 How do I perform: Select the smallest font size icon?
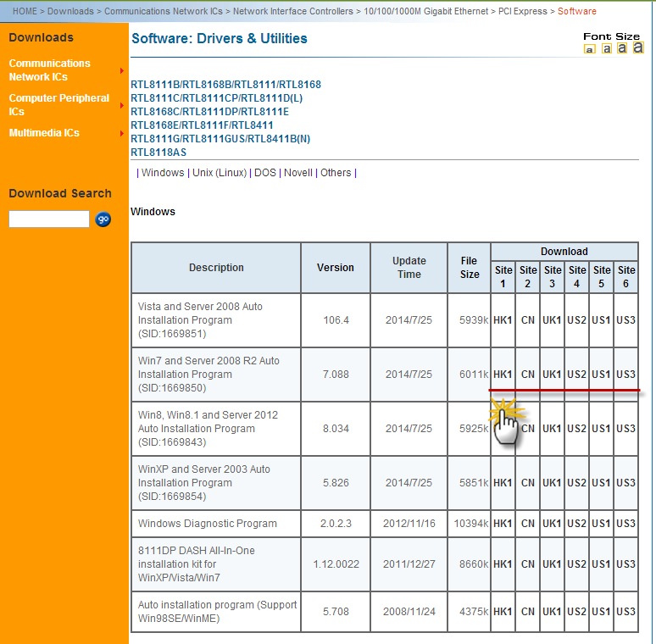(x=590, y=49)
